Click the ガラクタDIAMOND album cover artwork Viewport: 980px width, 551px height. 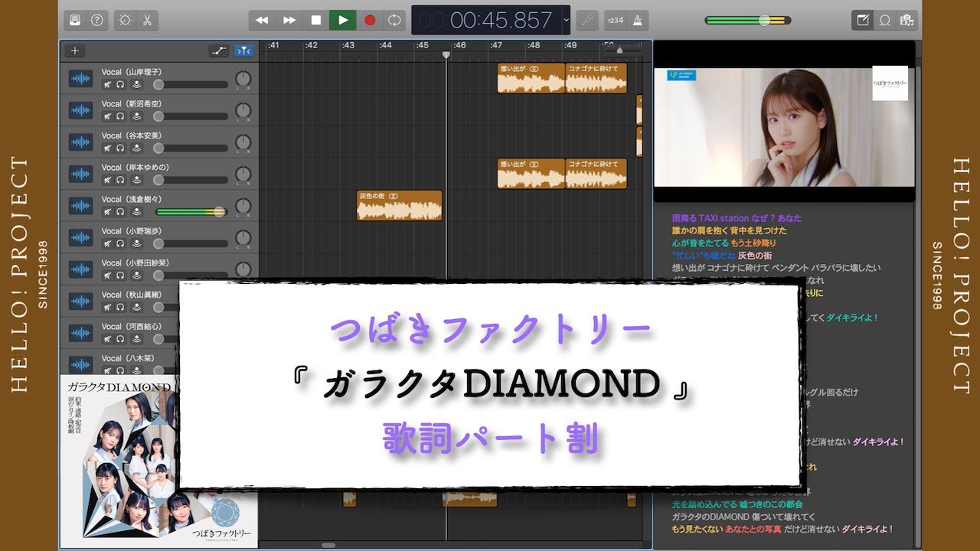point(159,461)
